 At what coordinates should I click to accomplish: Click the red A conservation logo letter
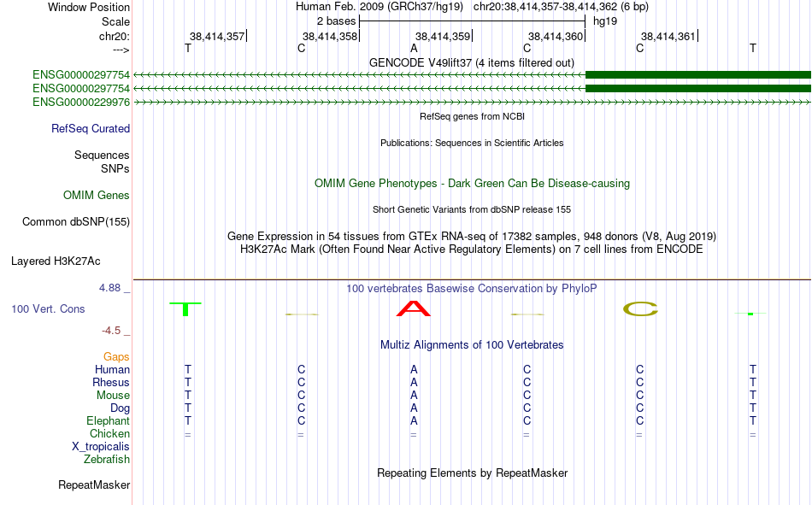pyautogui.click(x=413, y=308)
